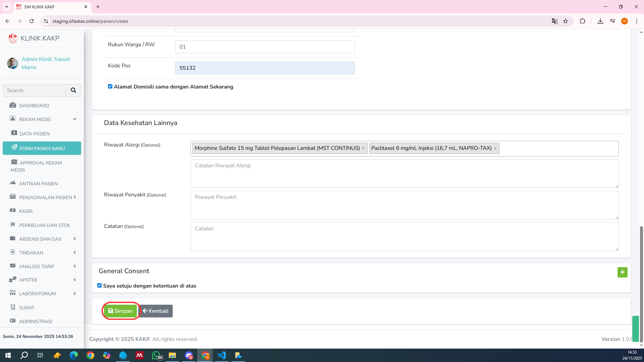Image resolution: width=644 pixels, height=362 pixels.
Task: Open the browser extensions puzzle icon
Action: click(x=582, y=21)
